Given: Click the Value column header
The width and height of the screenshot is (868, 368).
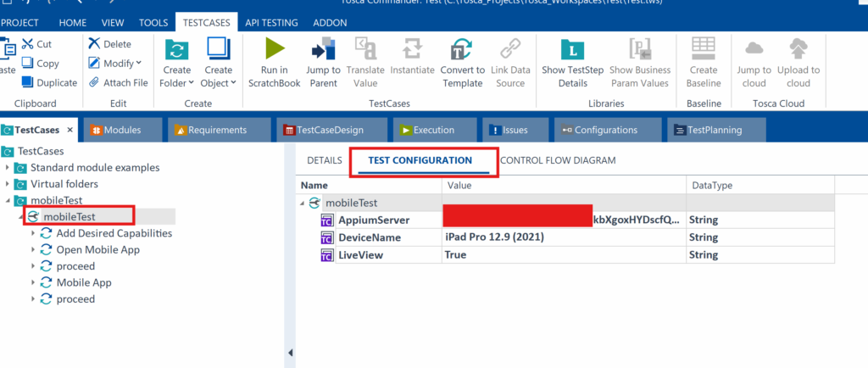Looking at the screenshot, I should pos(564,186).
